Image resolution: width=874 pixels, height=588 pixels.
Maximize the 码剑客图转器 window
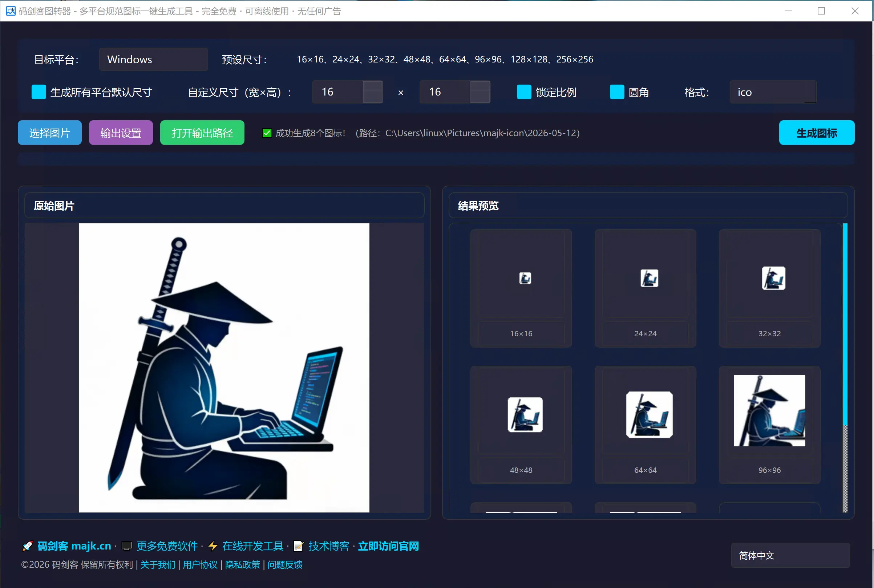coord(821,11)
